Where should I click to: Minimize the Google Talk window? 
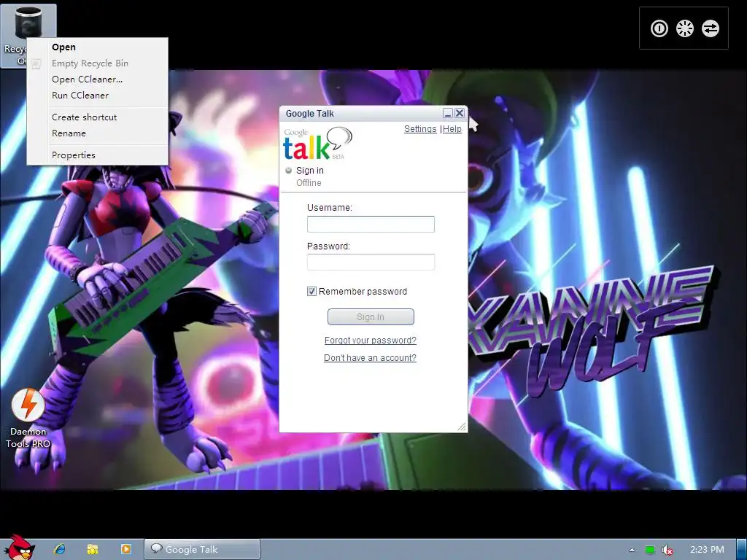pyautogui.click(x=447, y=113)
